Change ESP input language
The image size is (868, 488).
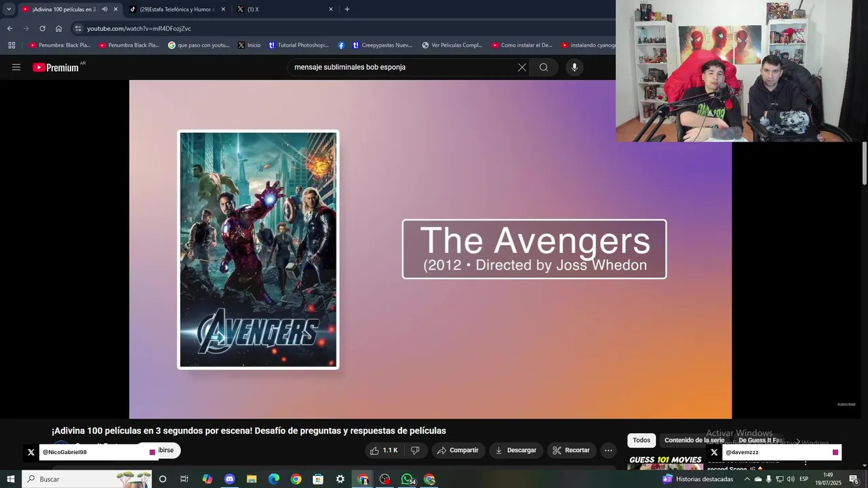804,479
